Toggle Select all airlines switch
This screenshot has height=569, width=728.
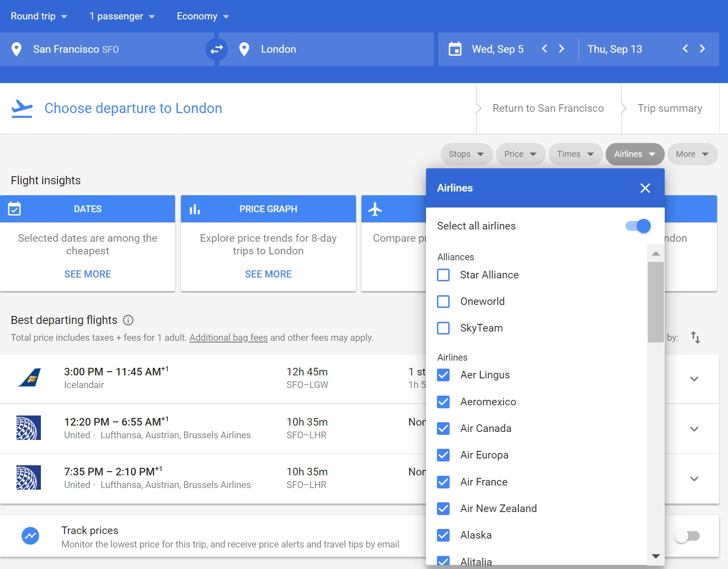pos(638,226)
